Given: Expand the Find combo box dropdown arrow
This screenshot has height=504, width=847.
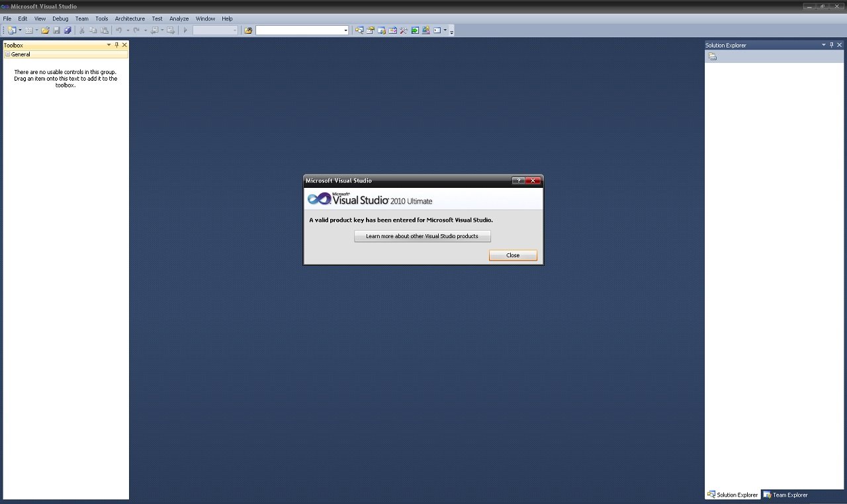Looking at the screenshot, I should click(x=345, y=30).
